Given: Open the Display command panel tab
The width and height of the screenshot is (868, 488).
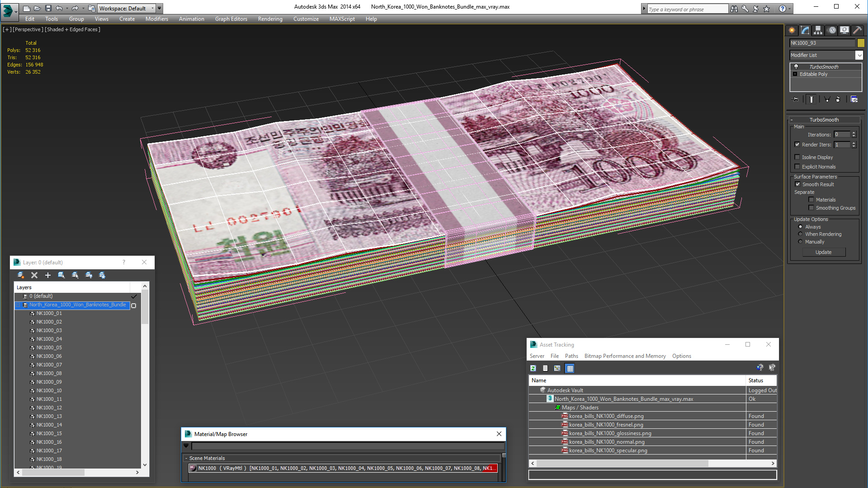Looking at the screenshot, I should point(844,30).
